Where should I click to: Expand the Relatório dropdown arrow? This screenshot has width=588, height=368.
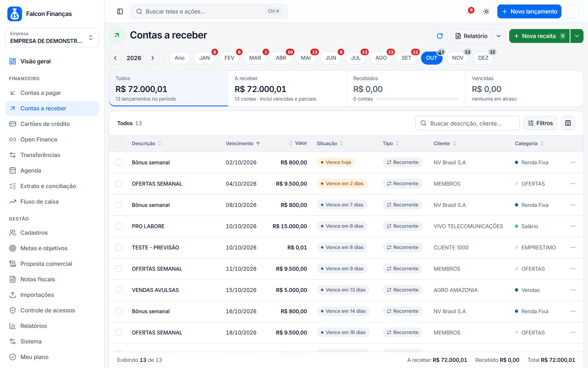pos(499,36)
